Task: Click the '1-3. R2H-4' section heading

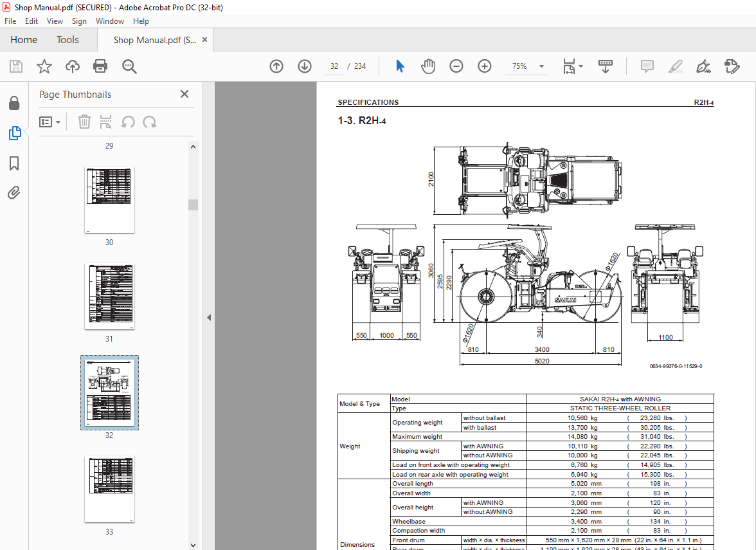Action: pos(361,121)
